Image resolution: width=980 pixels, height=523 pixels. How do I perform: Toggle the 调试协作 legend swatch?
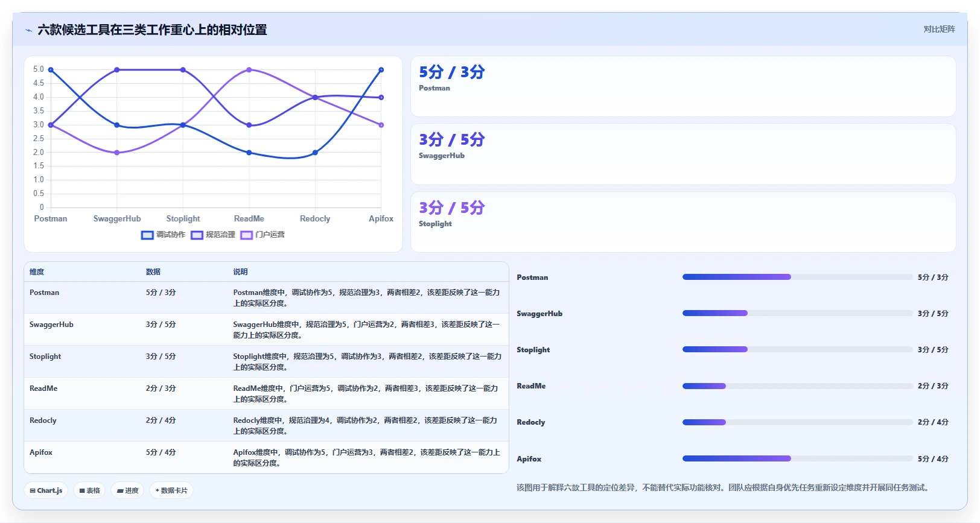point(147,235)
